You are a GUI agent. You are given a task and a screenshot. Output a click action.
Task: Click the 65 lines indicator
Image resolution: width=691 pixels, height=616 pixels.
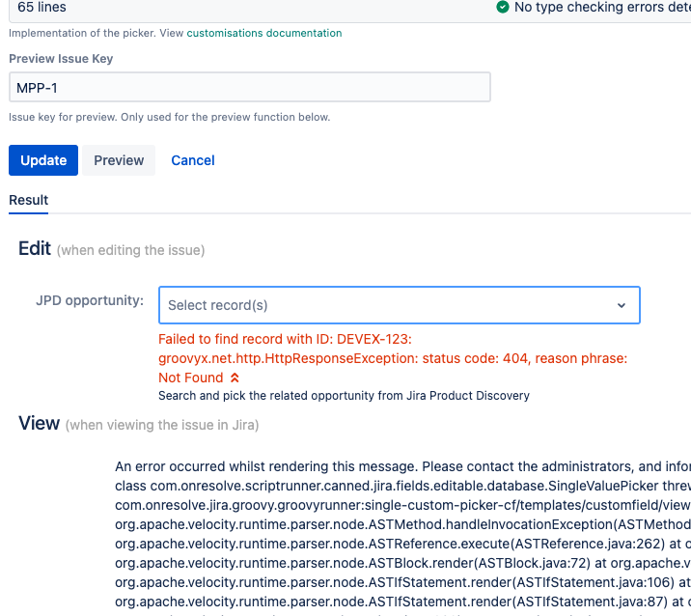click(x=41, y=7)
